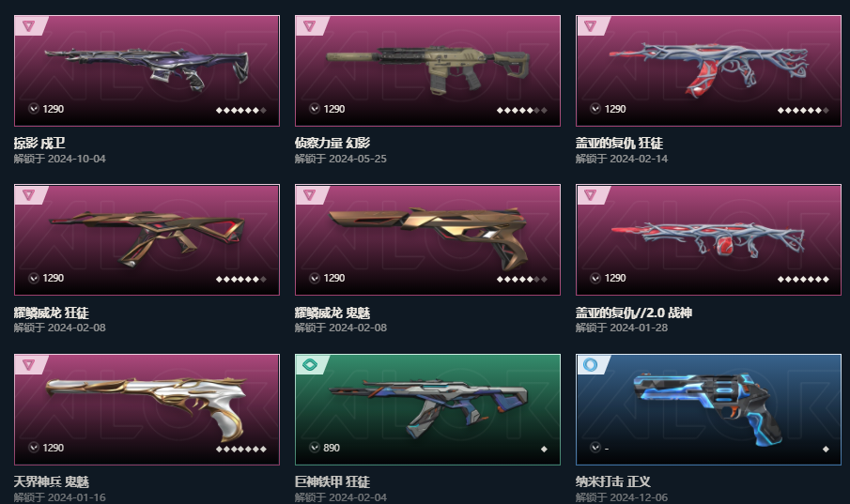Viewport: 850px width, 504px height.
Task: Click the VP icon on 天界神兵 鬼魅 card
Action: (34, 448)
